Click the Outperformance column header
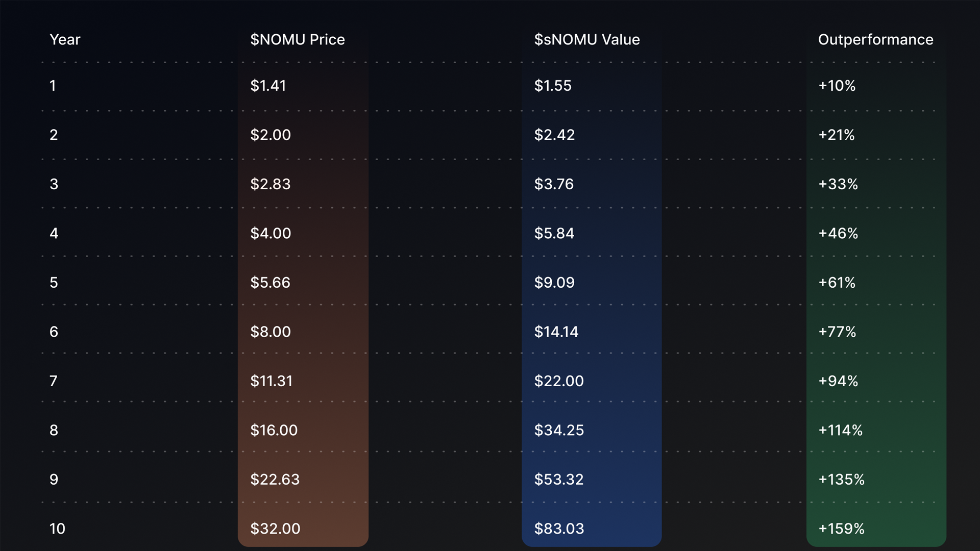This screenshot has width=980, height=551. (x=875, y=40)
